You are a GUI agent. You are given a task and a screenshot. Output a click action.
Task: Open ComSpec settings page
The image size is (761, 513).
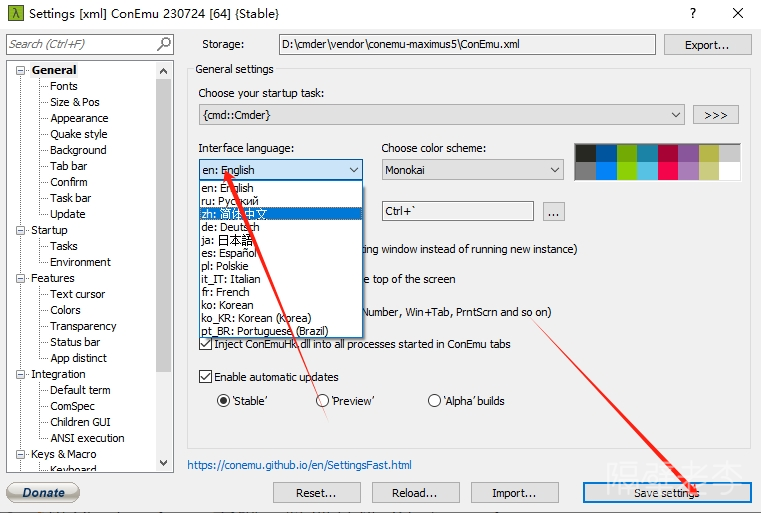[x=72, y=406]
